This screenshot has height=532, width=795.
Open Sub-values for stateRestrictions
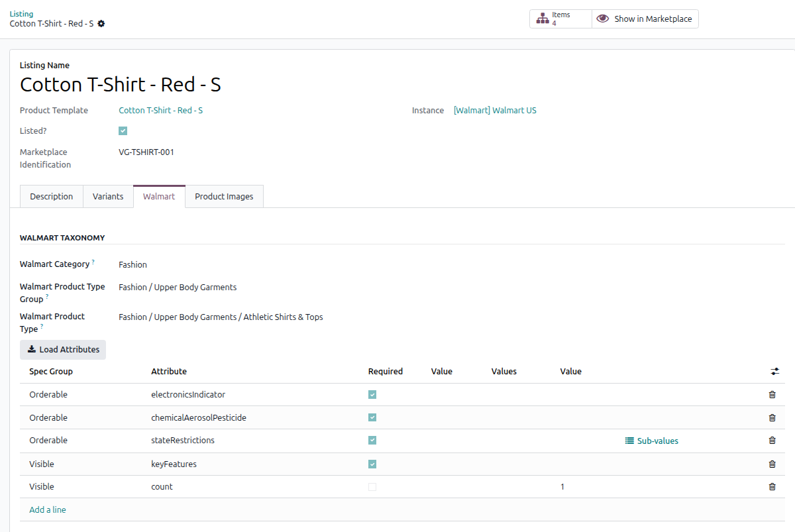[652, 441]
